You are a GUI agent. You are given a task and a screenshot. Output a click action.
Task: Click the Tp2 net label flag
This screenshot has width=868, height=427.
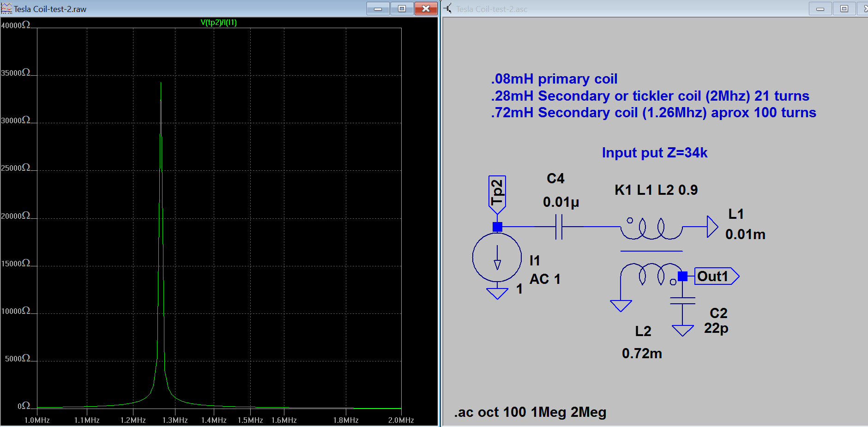tap(497, 194)
